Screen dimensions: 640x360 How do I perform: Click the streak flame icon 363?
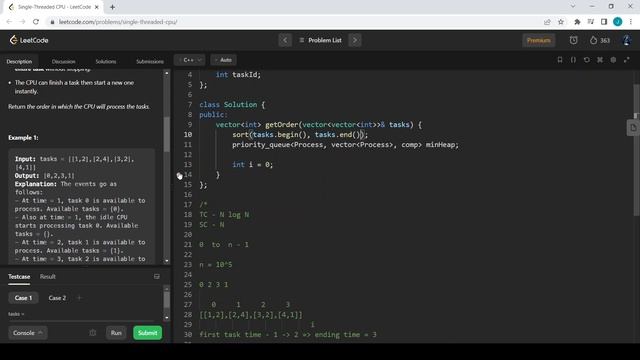click(x=600, y=40)
